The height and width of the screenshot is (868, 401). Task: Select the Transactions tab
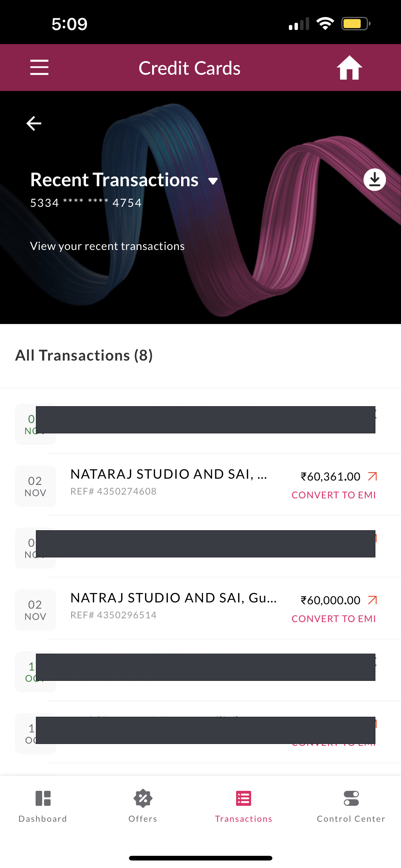pos(243,806)
